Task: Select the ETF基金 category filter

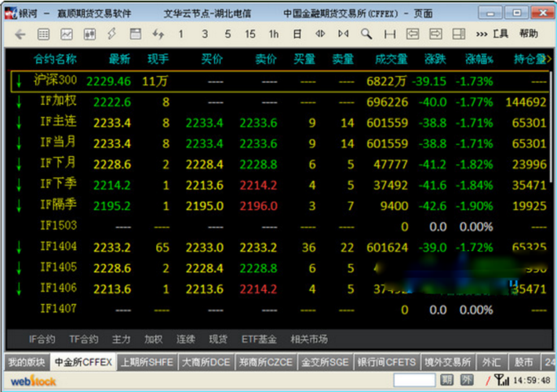Action: click(259, 339)
